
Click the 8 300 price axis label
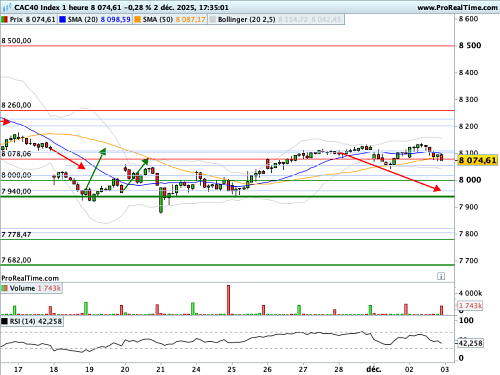468,99
